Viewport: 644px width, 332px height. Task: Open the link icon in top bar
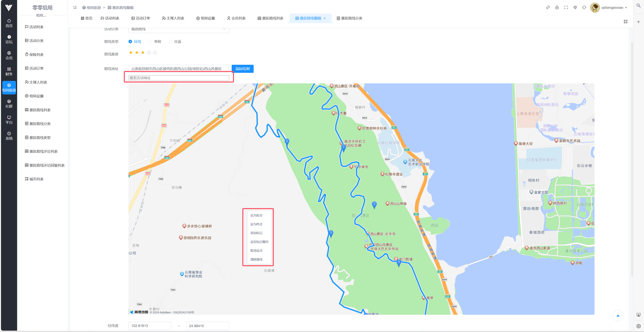coord(548,8)
